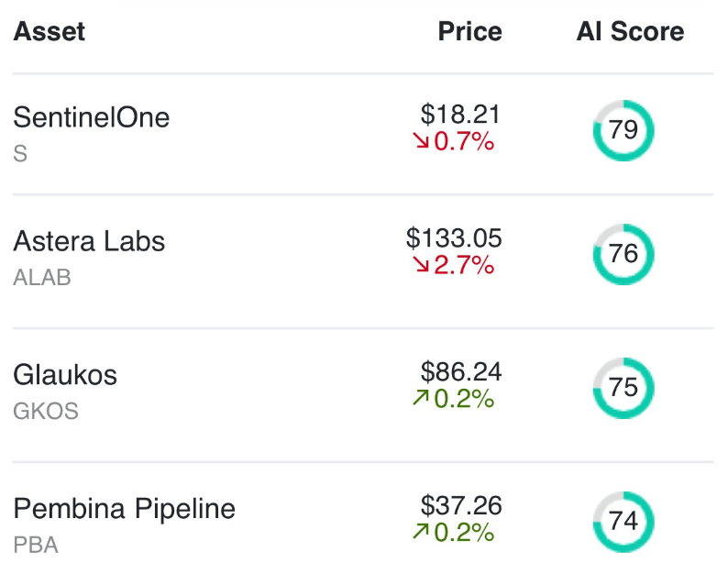This screenshot has width=728, height=585.
Task: Click the red down arrow beside 0.7%
Action: coord(422,142)
